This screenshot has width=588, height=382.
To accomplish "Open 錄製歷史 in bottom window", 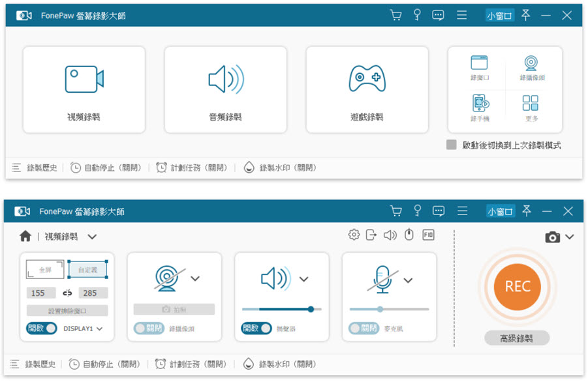I will click(x=33, y=364).
